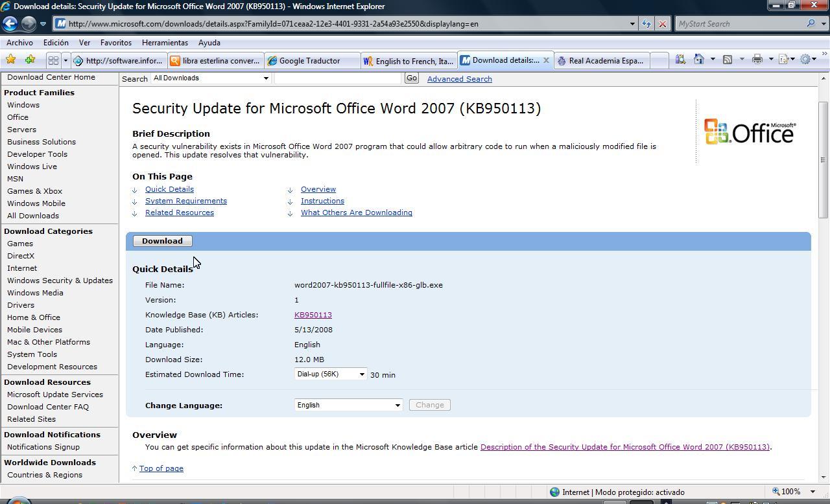This screenshot has width=830, height=504.
Task: Show Quick Tabs thumbnails view
Action: (53, 60)
